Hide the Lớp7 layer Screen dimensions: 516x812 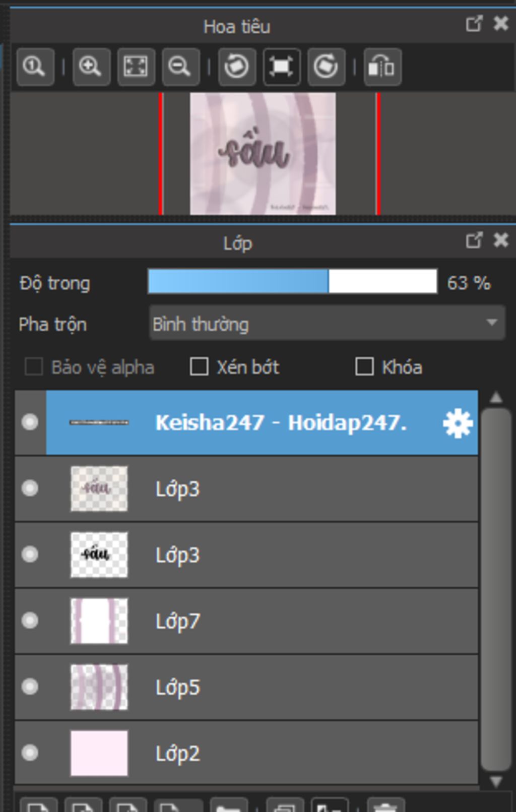click(x=30, y=620)
